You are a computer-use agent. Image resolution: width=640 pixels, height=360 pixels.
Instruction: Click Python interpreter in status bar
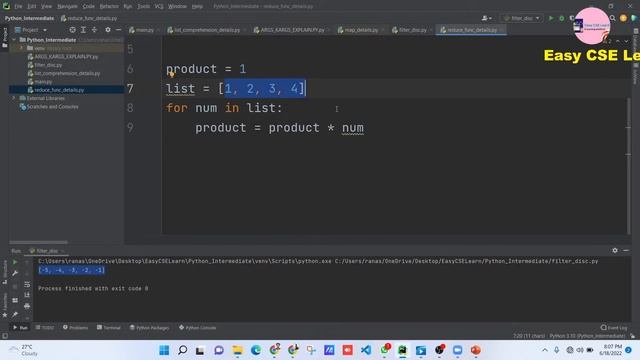[587, 336]
